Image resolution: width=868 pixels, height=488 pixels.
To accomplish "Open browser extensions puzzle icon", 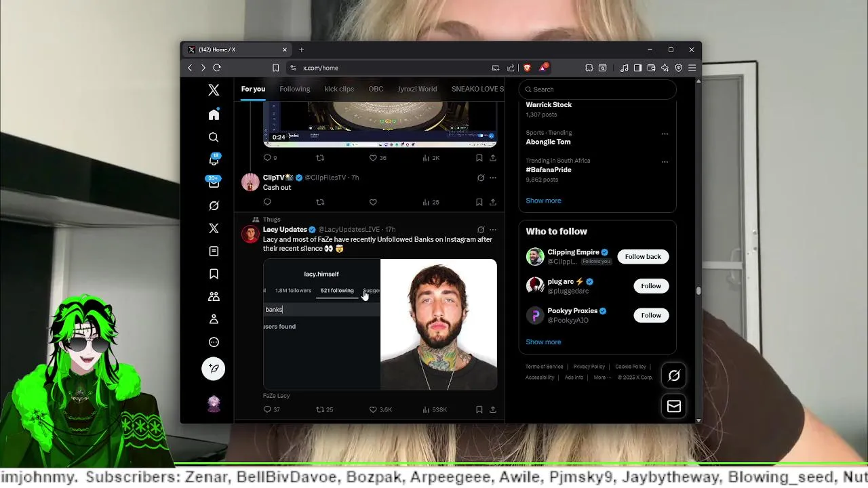I will pyautogui.click(x=589, y=68).
